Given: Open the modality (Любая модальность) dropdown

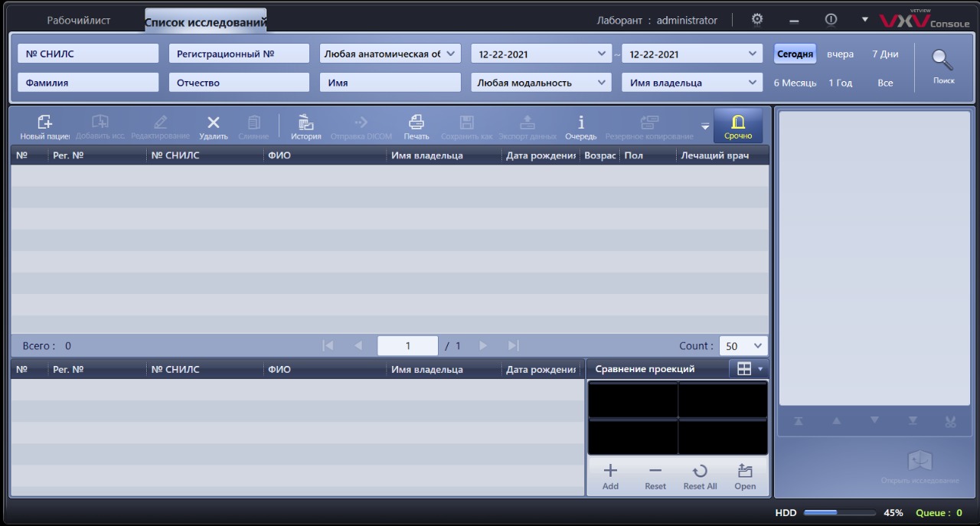Looking at the screenshot, I should pos(541,83).
